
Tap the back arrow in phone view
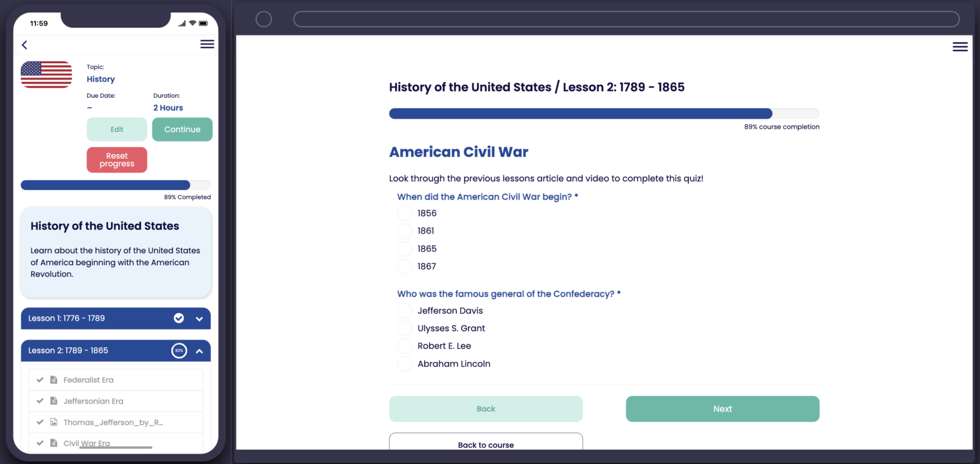(x=24, y=45)
